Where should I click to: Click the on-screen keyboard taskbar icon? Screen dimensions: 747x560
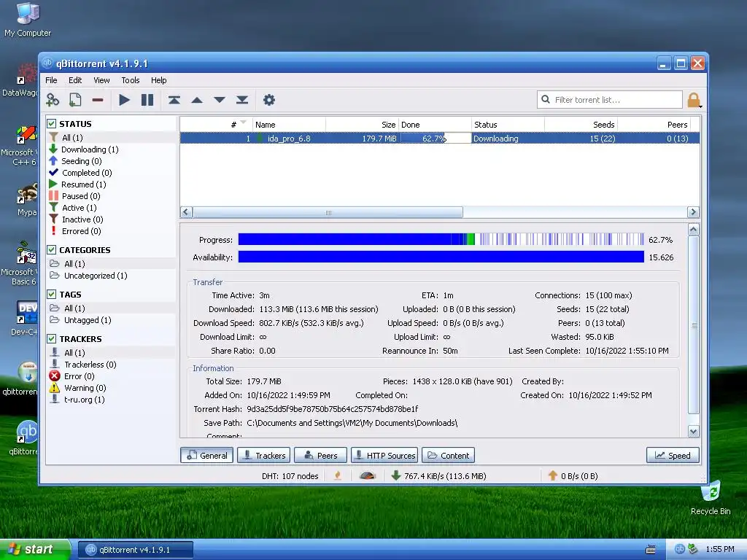pos(650,550)
